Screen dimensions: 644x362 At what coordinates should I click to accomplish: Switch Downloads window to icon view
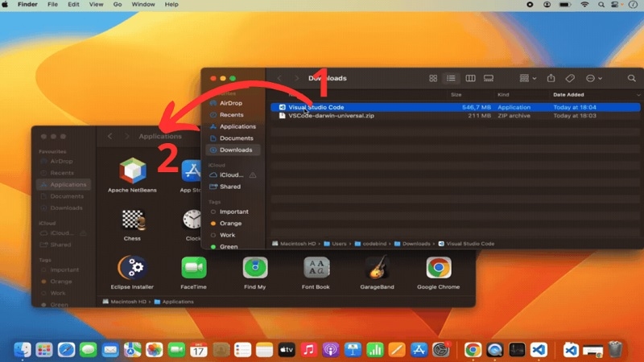tap(433, 78)
